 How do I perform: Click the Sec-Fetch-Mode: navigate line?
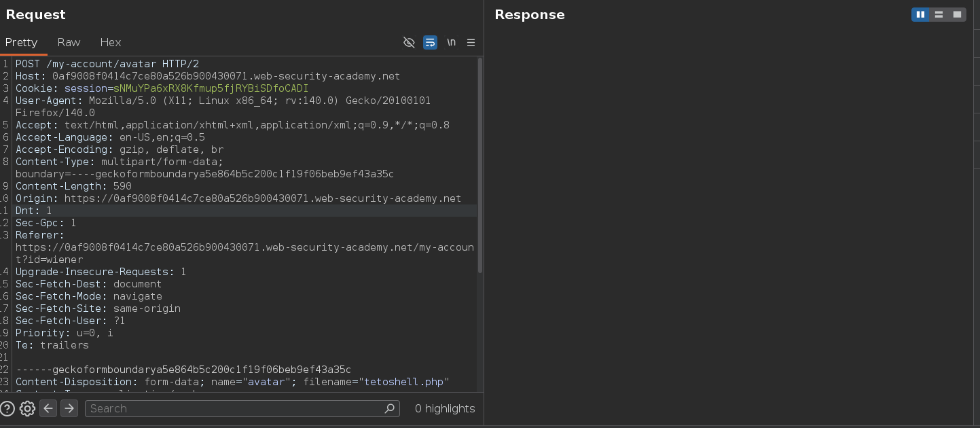88,296
